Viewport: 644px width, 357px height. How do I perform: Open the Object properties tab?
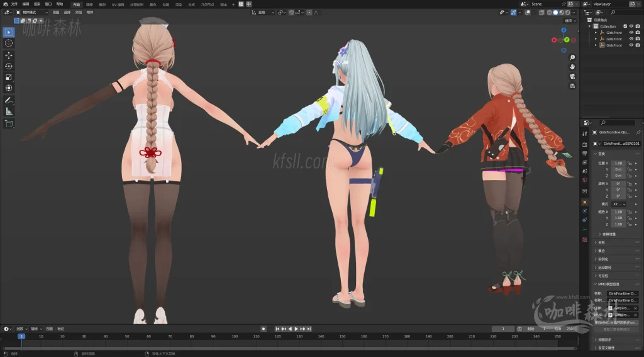click(x=584, y=202)
